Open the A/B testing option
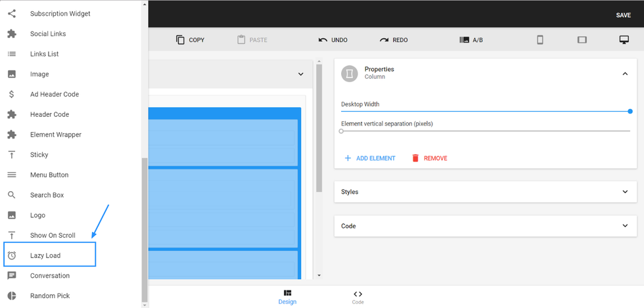 [471, 40]
